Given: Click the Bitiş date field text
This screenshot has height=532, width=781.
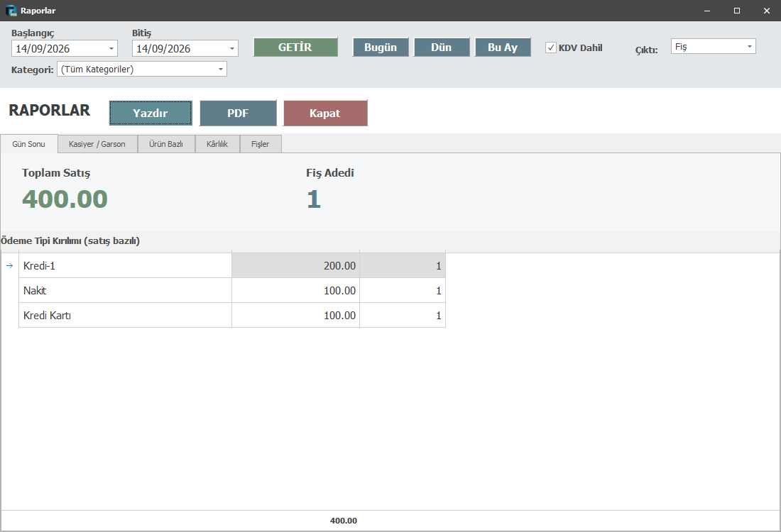Looking at the screenshot, I should click(x=163, y=49).
